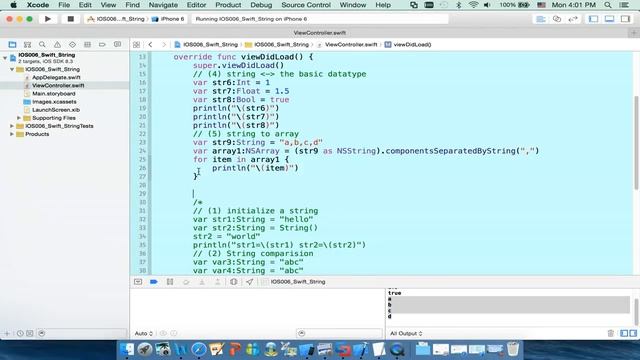
Task: Open Spotlight search in the menu bar
Action: [608, 5]
